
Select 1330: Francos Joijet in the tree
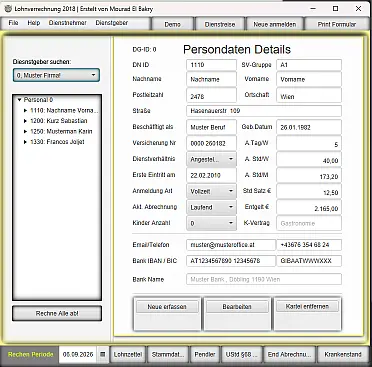click(x=57, y=142)
